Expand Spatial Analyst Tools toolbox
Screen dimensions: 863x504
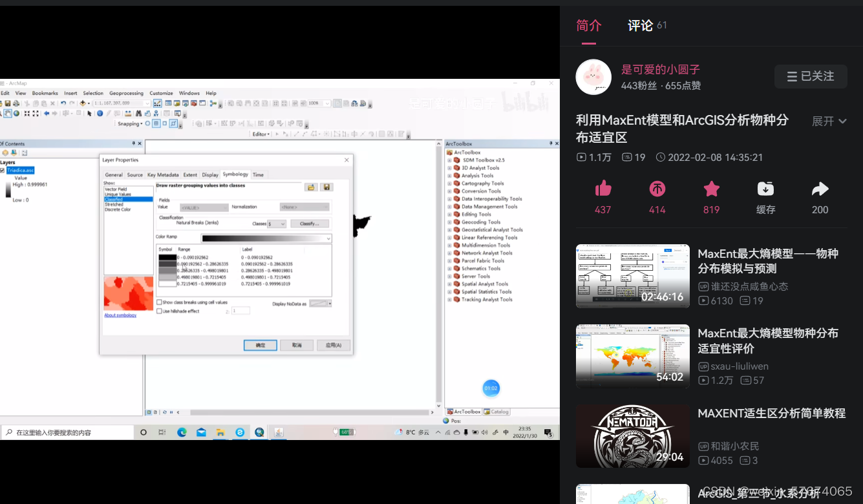pyautogui.click(x=449, y=284)
